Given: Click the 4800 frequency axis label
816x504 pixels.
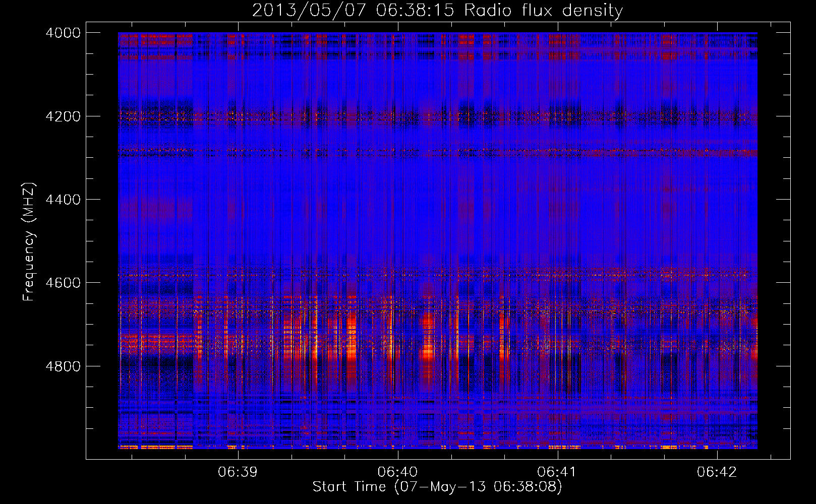Looking at the screenshot, I should point(63,366).
